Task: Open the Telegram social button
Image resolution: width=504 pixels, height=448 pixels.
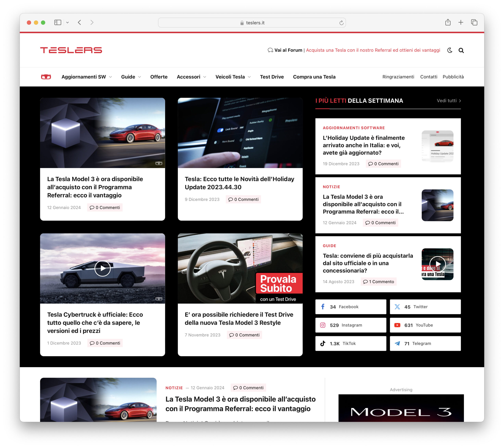Action: click(x=425, y=344)
